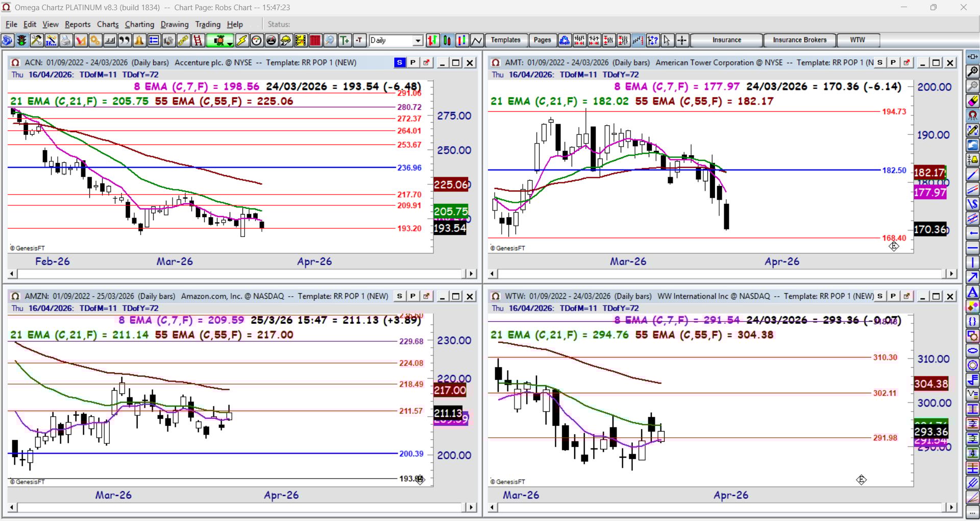This screenshot has height=521, width=980.
Task: Open the WTW chart page button
Action: (857, 40)
